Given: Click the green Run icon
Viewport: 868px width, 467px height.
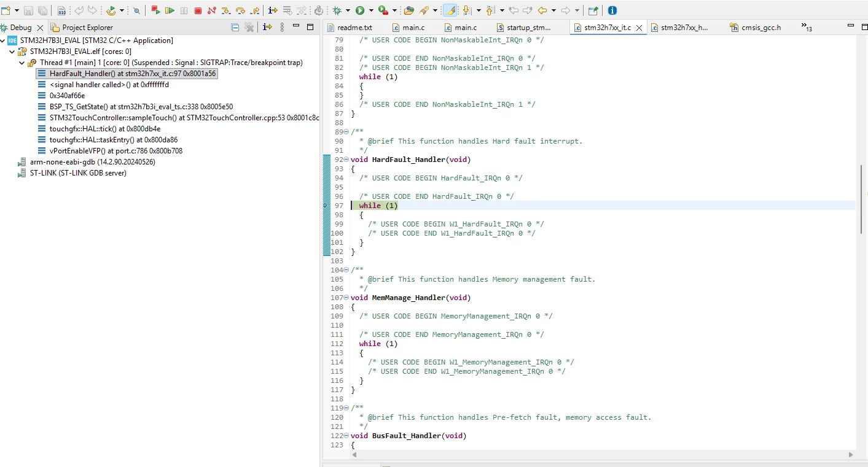Looking at the screenshot, I should (x=360, y=10).
